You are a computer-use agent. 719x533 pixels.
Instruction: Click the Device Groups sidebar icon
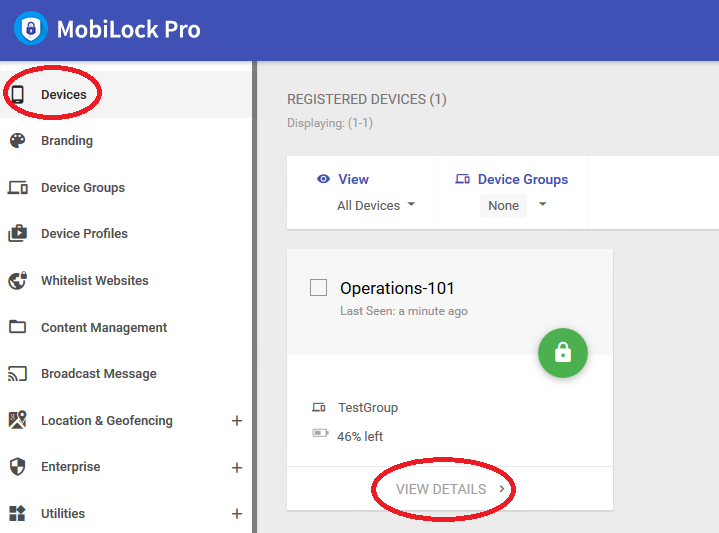(17, 188)
